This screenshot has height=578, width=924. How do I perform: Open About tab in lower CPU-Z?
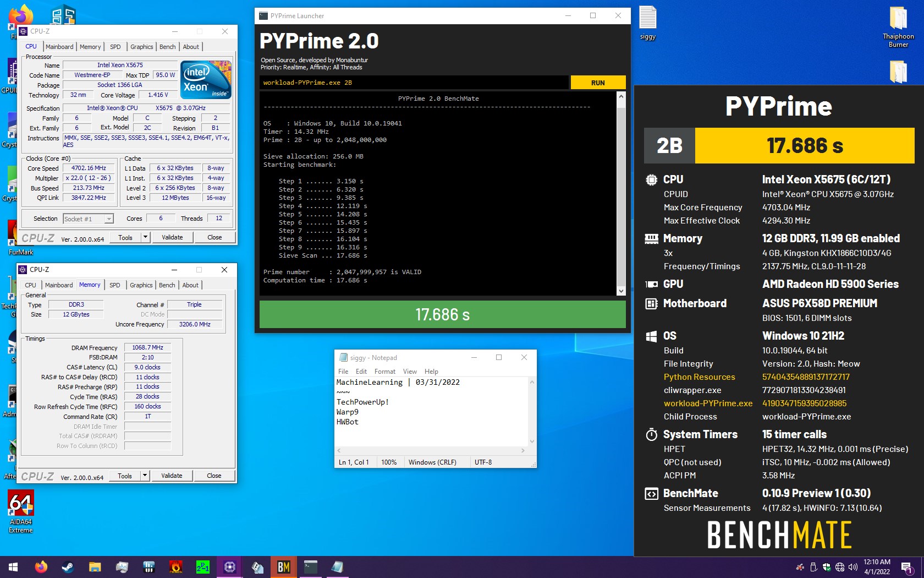click(x=190, y=285)
